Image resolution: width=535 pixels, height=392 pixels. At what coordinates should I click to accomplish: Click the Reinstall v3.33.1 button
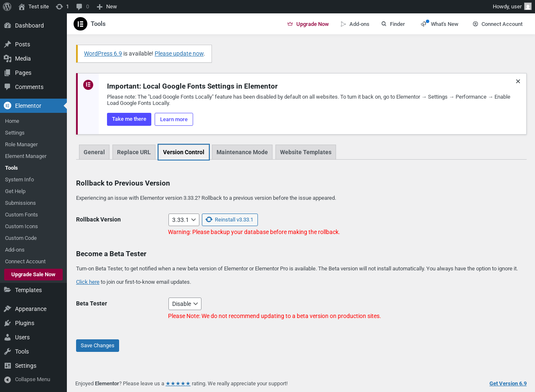tap(230, 220)
